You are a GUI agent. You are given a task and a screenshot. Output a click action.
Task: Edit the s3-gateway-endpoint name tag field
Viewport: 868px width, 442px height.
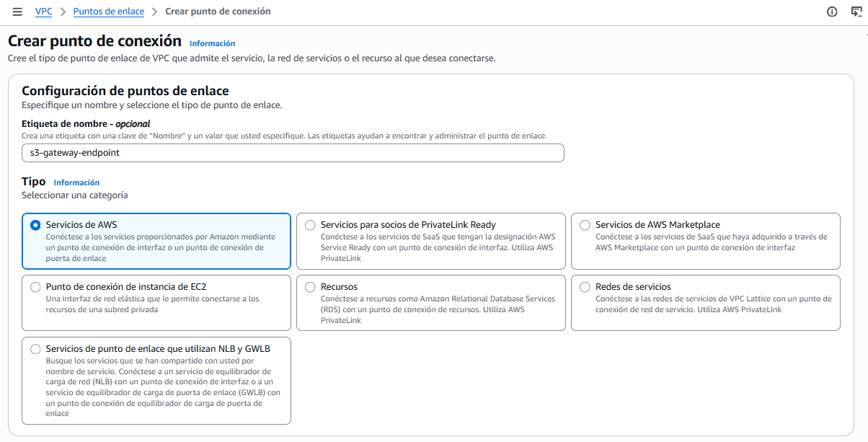[x=292, y=152]
